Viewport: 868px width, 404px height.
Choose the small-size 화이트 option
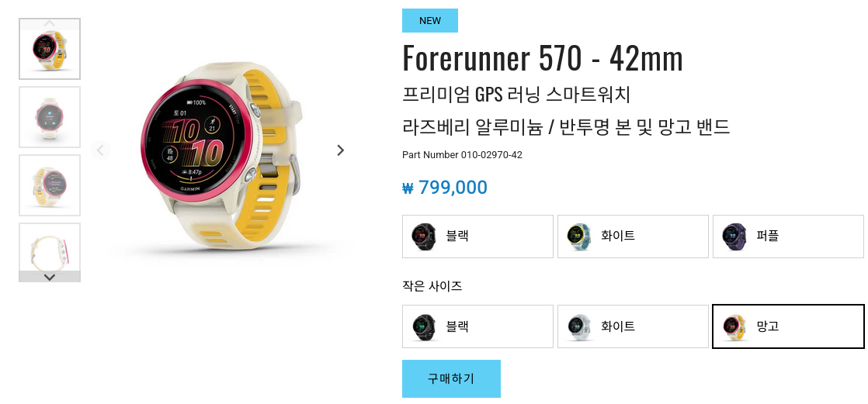coord(633,326)
